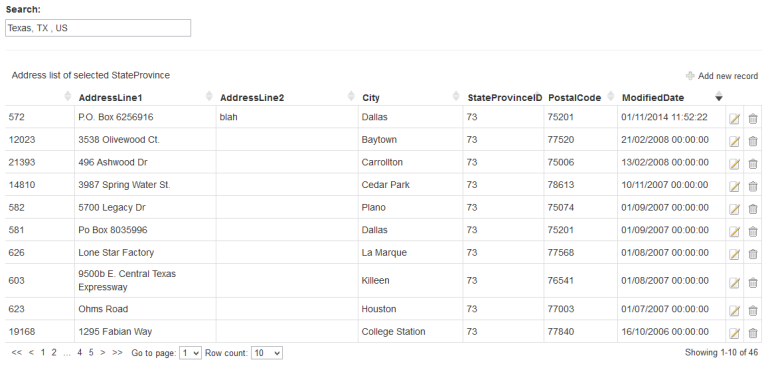Click edit icon for 496 Ashwood Dr
The width and height of the screenshot is (768, 374).
point(734,164)
